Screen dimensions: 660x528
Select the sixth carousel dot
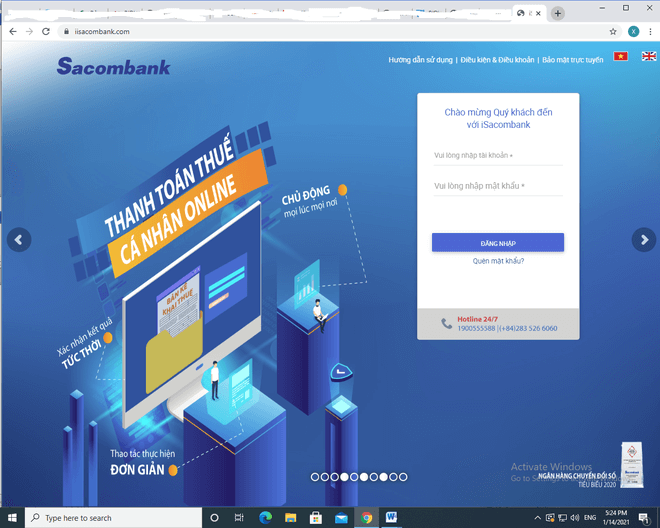364,477
